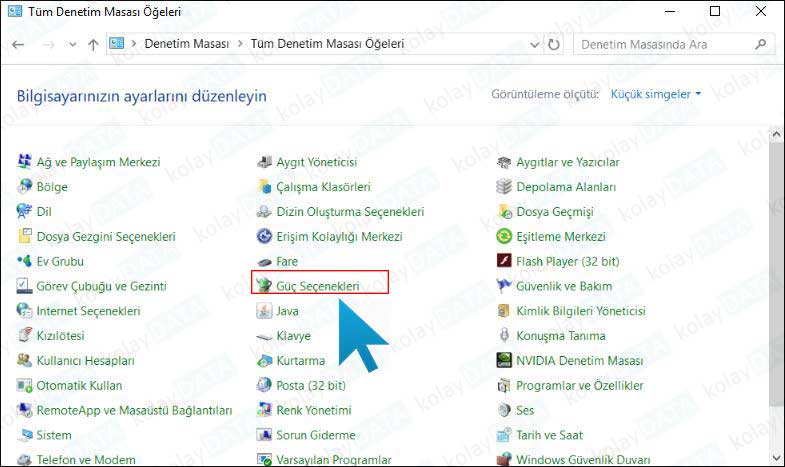
Task: Open the Programlar ve Özellikler link
Action: click(580, 386)
